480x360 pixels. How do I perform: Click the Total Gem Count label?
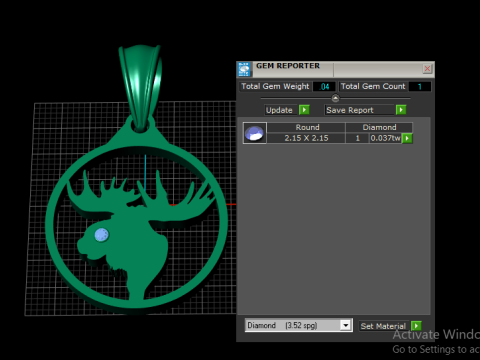[x=373, y=86]
